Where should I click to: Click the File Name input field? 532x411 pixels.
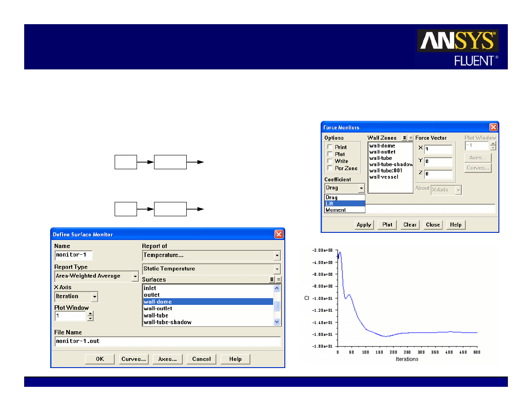(x=167, y=341)
